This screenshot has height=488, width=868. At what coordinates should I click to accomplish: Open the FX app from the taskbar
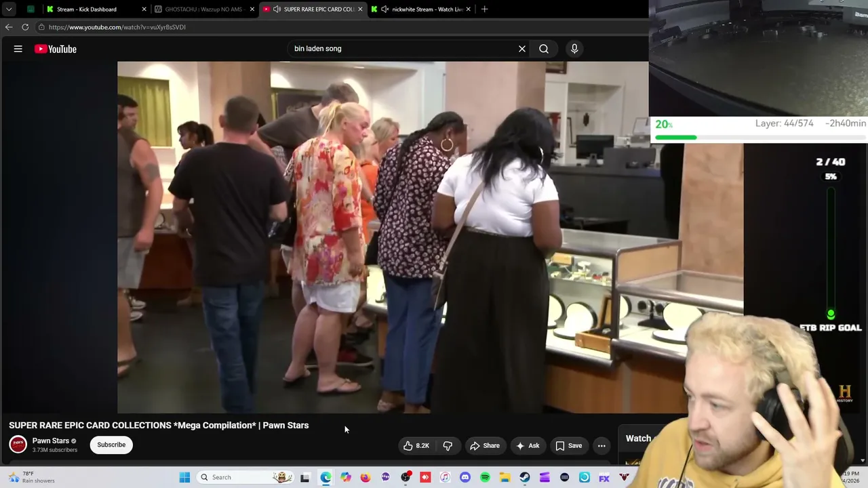click(604, 477)
